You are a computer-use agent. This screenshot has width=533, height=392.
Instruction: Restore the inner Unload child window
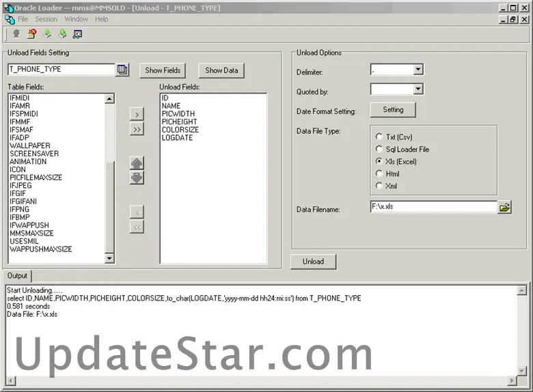click(513, 20)
